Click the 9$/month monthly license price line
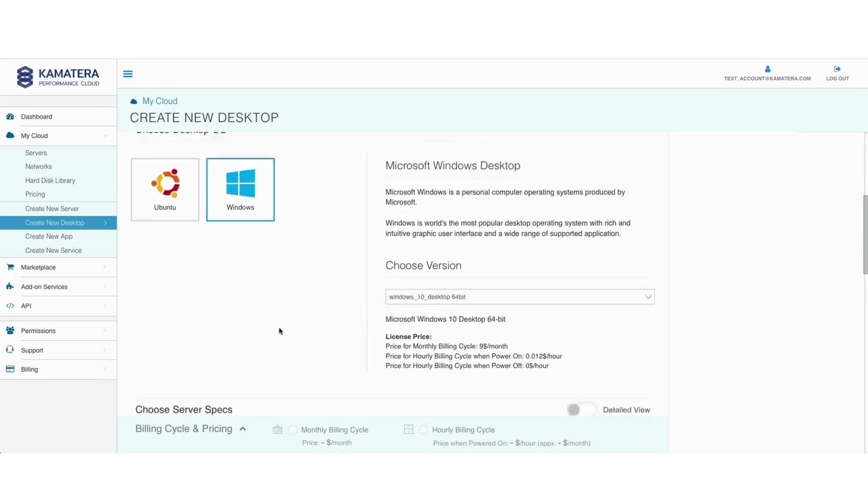 pos(446,346)
